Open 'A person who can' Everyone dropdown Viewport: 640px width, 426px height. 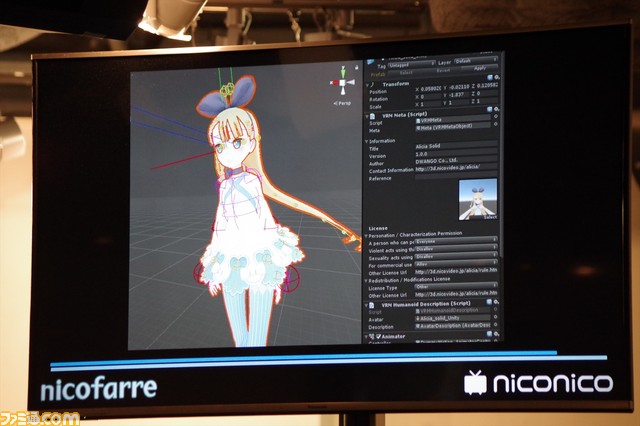tap(456, 241)
